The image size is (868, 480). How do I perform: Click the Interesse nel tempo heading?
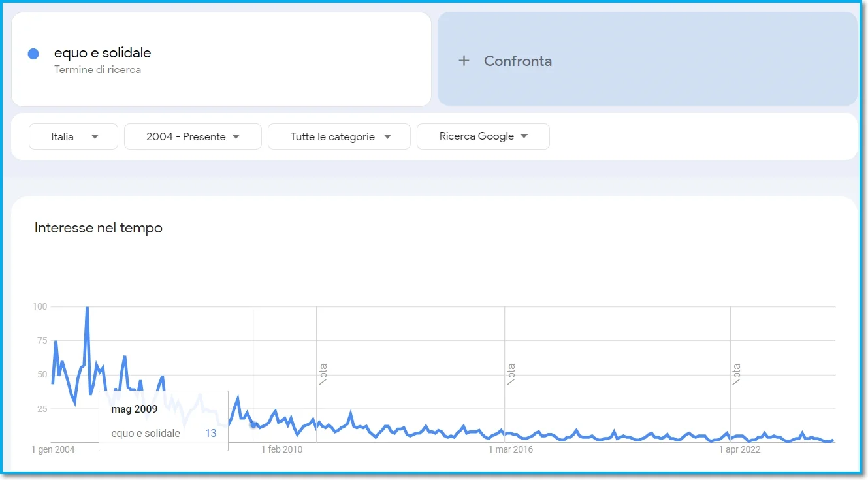pyautogui.click(x=99, y=228)
